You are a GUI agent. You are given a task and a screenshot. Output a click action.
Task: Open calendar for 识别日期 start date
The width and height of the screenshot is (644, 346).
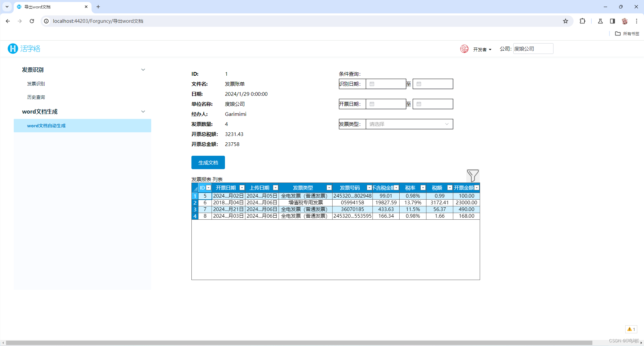[x=372, y=84]
